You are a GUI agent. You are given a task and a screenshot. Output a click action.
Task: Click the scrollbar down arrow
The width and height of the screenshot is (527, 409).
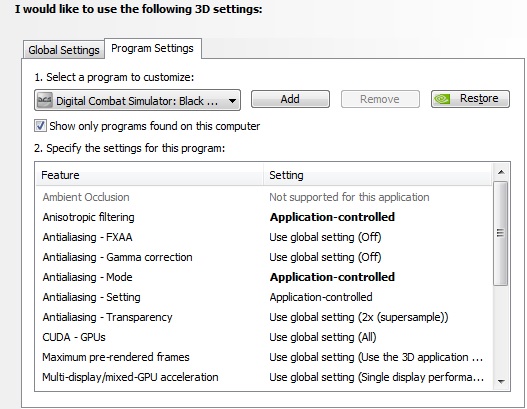pyautogui.click(x=501, y=381)
